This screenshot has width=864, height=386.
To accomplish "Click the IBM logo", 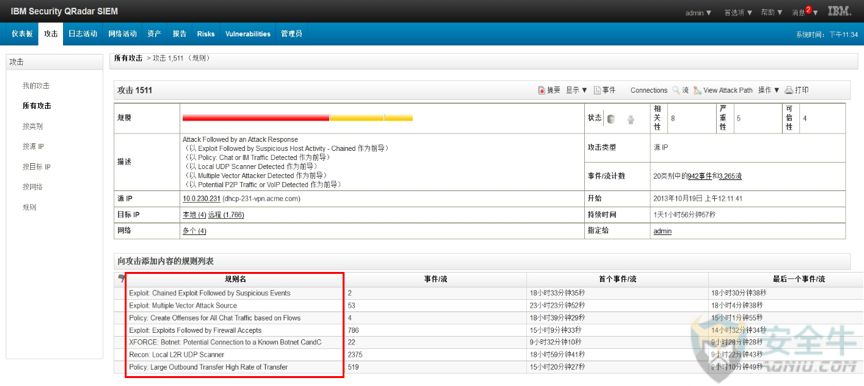I will click(839, 12).
